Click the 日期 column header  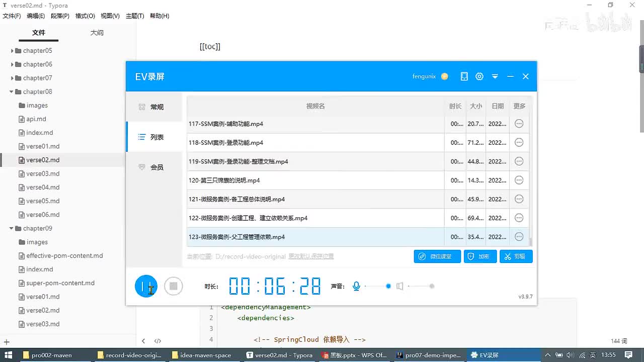498,106
